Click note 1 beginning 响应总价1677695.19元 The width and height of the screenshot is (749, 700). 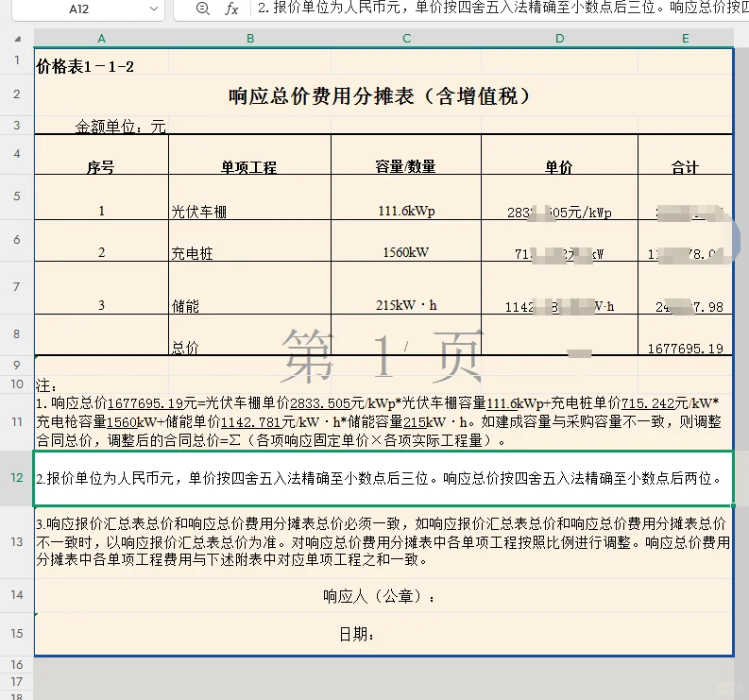tap(383, 422)
